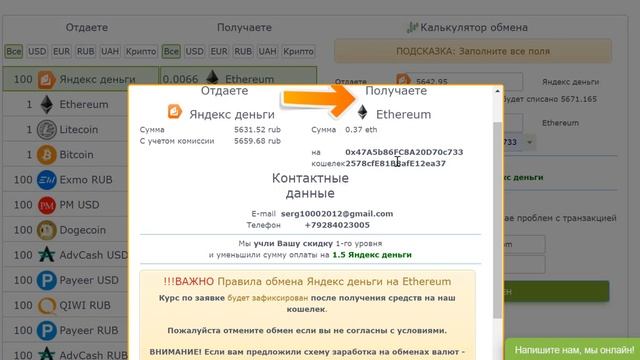Click the wallet address starting 0x47A5b86
Image resolution: width=640 pixels, height=360 pixels.
click(x=404, y=158)
